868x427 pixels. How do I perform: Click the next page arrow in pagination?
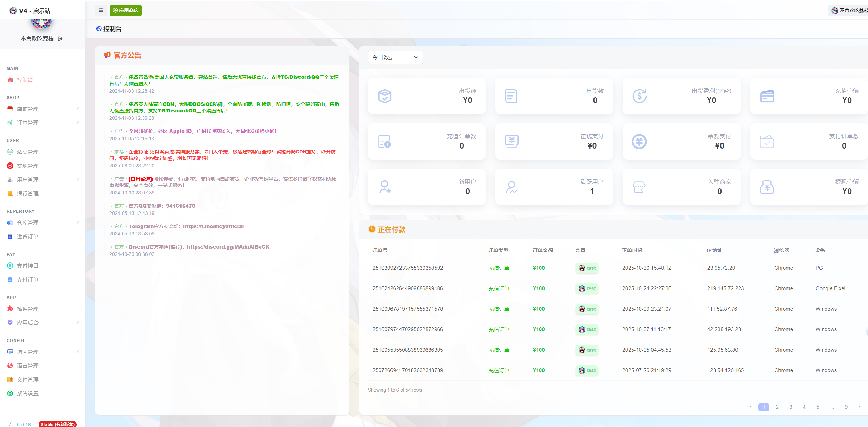(x=859, y=407)
